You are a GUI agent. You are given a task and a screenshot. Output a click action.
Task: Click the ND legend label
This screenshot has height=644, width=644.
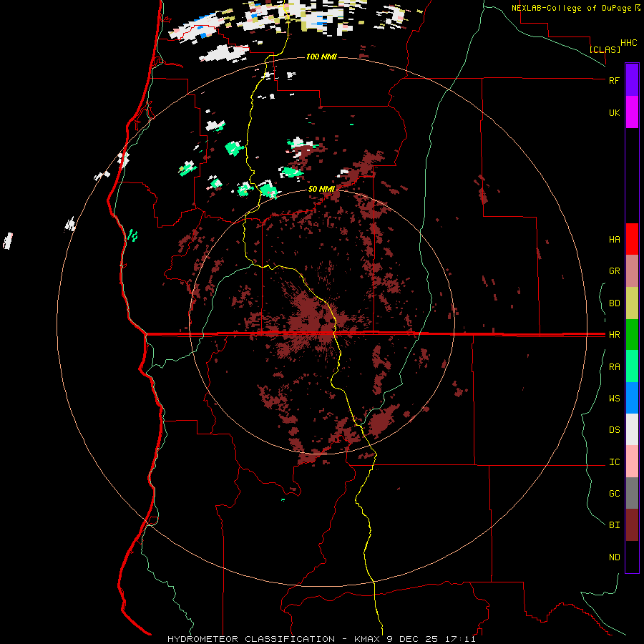pyautogui.click(x=614, y=557)
